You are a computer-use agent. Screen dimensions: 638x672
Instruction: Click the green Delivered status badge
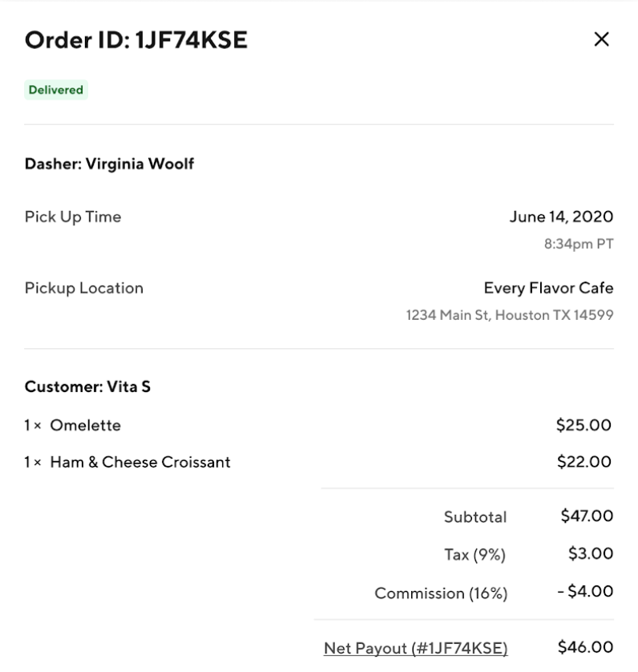(56, 90)
